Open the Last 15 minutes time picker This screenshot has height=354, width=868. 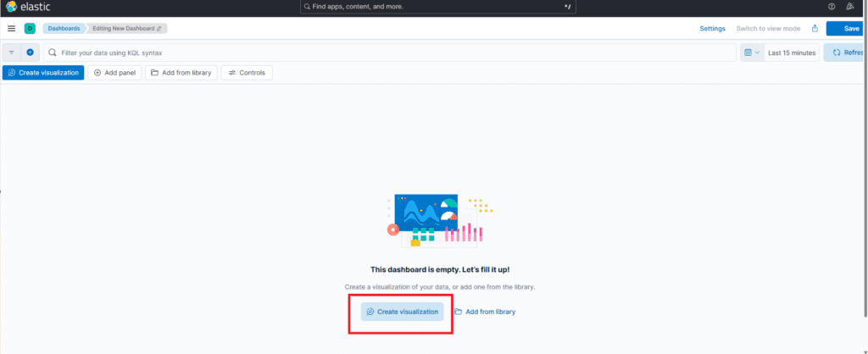pos(791,53)
